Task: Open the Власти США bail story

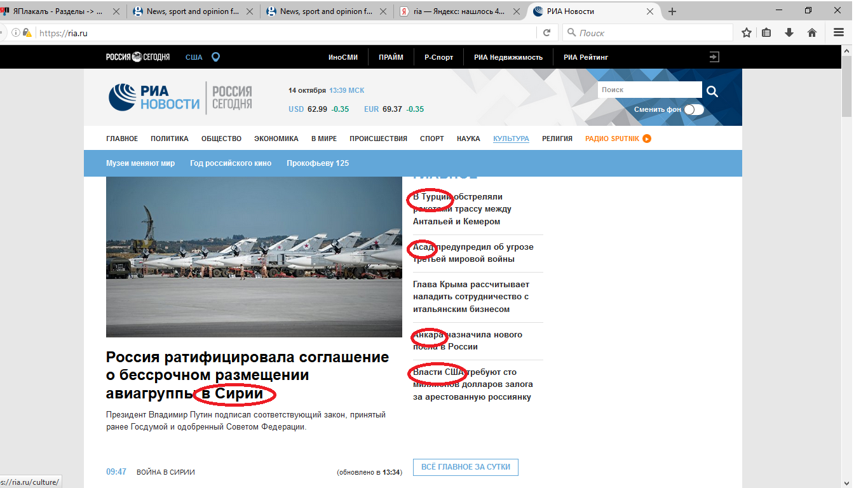Action: pyautogui.click(x=473, y=384)
